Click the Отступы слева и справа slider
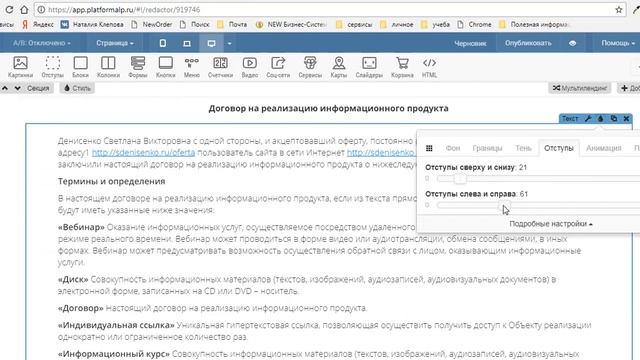Image resolution: width=640 pixels, height=360 pixels. [x=538, y=205]
